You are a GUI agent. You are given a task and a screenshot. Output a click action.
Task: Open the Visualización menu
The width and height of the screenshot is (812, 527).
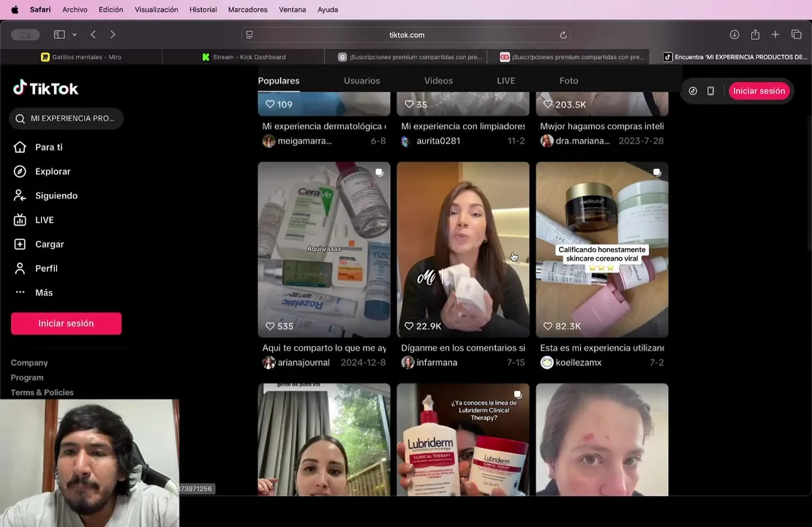click(157, 10)
